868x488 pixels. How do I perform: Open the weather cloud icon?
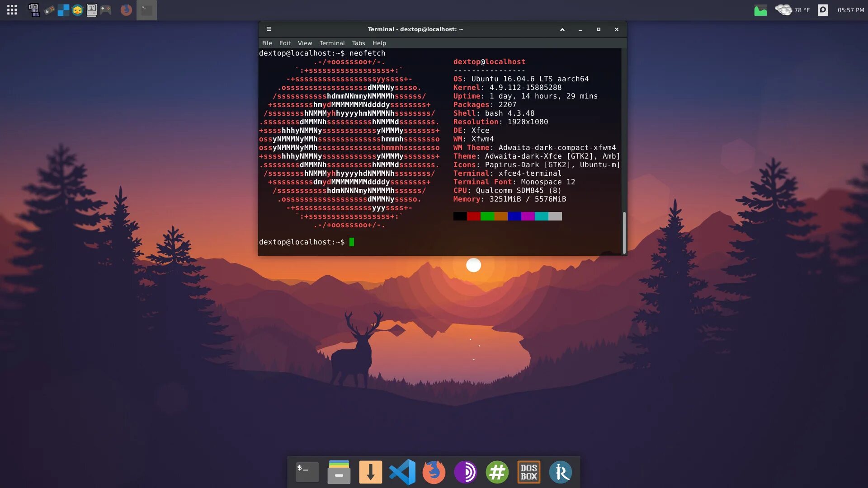(783, 9)
